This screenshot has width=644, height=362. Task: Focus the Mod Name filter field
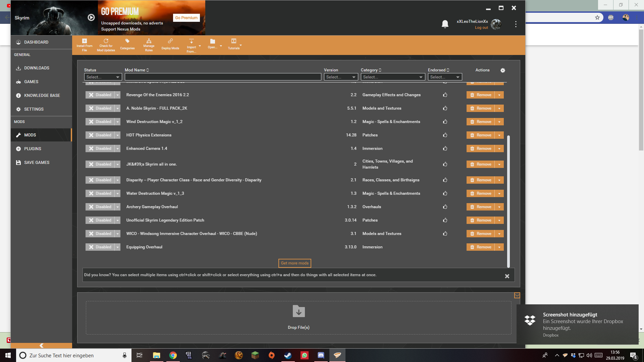click(223, 77)
